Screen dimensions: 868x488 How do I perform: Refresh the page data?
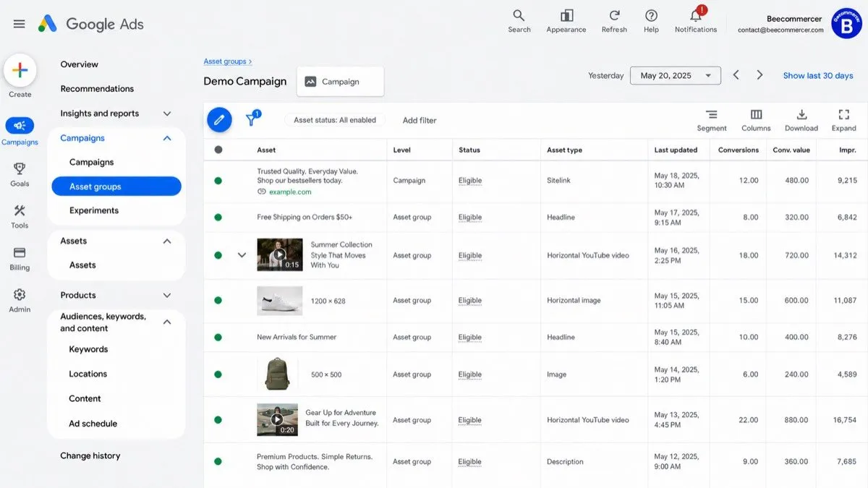pos(614,21)
